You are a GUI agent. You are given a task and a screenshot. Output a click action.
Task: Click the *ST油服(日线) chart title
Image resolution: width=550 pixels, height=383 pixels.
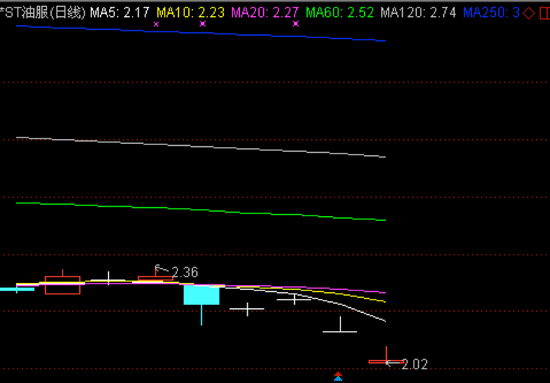pos(43,13)
